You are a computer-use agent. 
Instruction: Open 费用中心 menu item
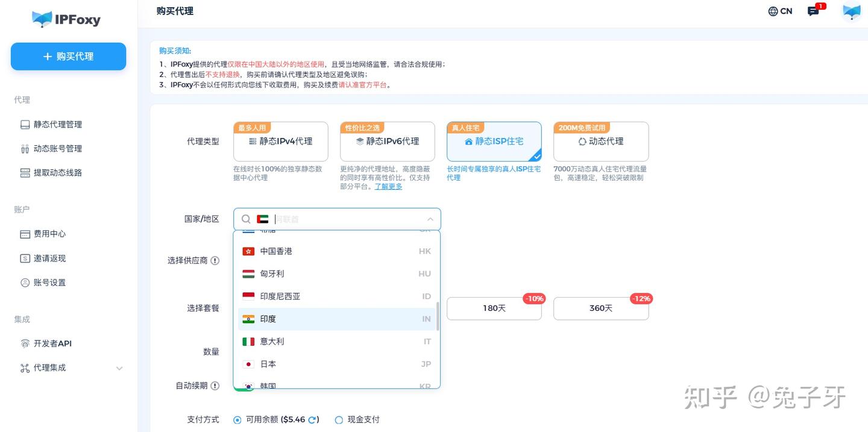click(50, 234)
